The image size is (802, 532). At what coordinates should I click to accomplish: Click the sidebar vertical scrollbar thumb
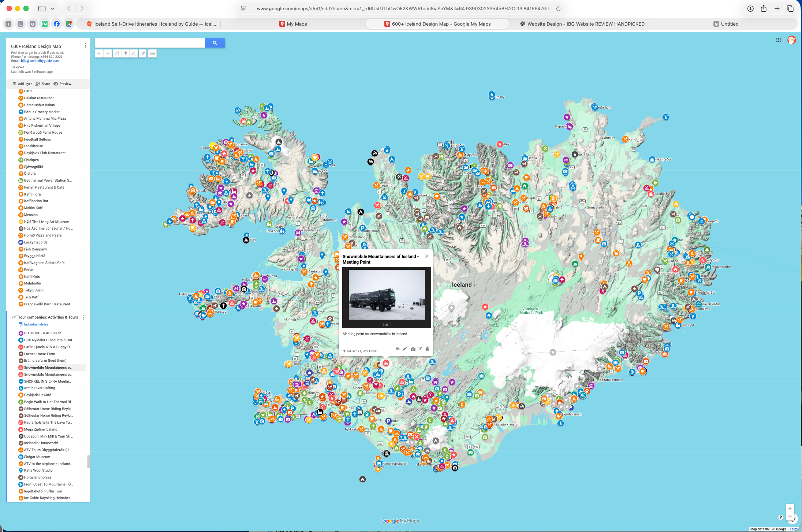point(88,462)
